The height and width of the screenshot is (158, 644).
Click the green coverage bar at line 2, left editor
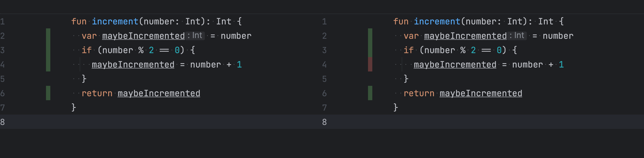(48, 36)
